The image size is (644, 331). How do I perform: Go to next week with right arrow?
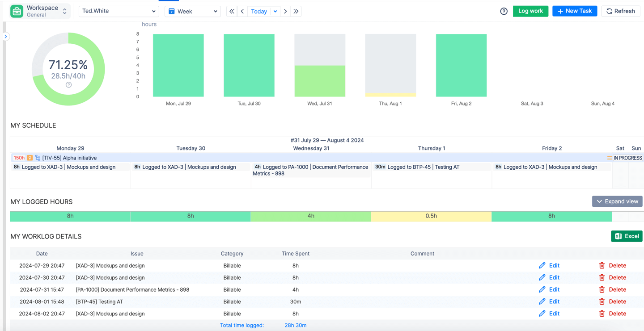[285, 11]
